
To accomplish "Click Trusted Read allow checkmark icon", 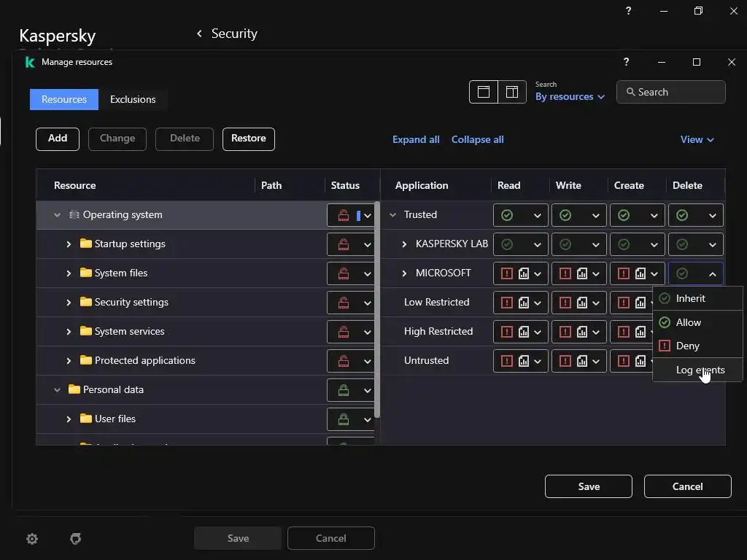I will [507, 215].
